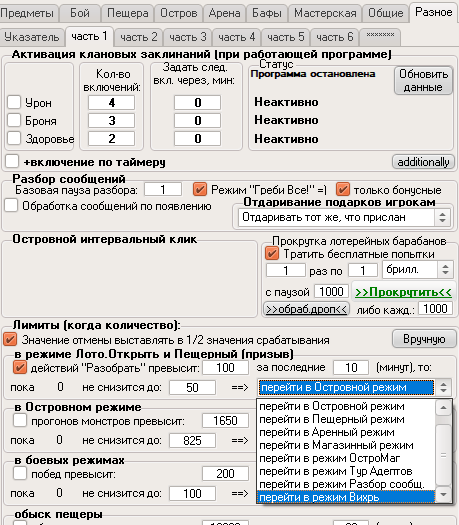The width and height of the screenshot is (459, 525).
Task: Click the прогонов монстров 1650 field
Action: click(225, 421)
